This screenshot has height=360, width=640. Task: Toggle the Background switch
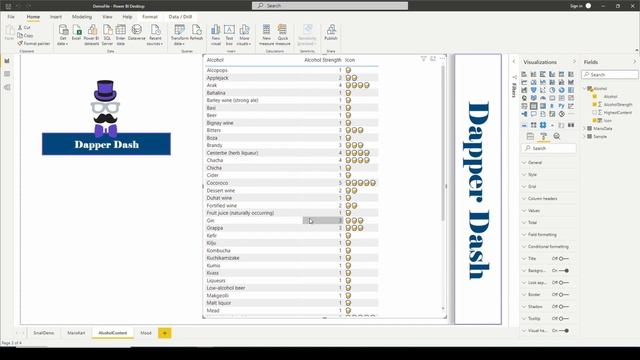(564, 271)
